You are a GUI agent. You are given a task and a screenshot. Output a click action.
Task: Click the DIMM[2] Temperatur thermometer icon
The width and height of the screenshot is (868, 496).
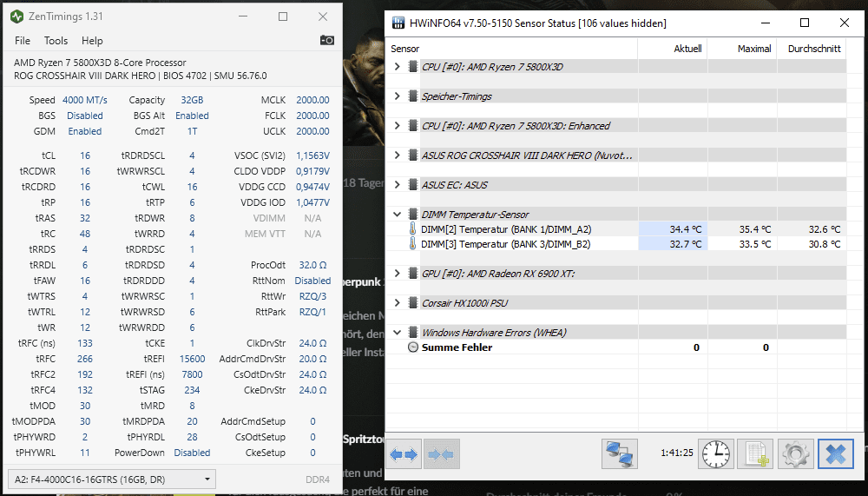click(x=412, y=229)
